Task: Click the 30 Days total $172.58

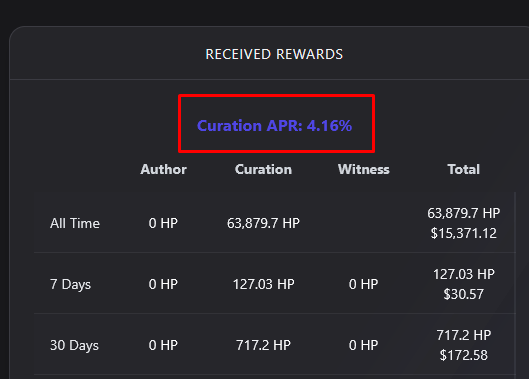Action: (x=464, y=355)
